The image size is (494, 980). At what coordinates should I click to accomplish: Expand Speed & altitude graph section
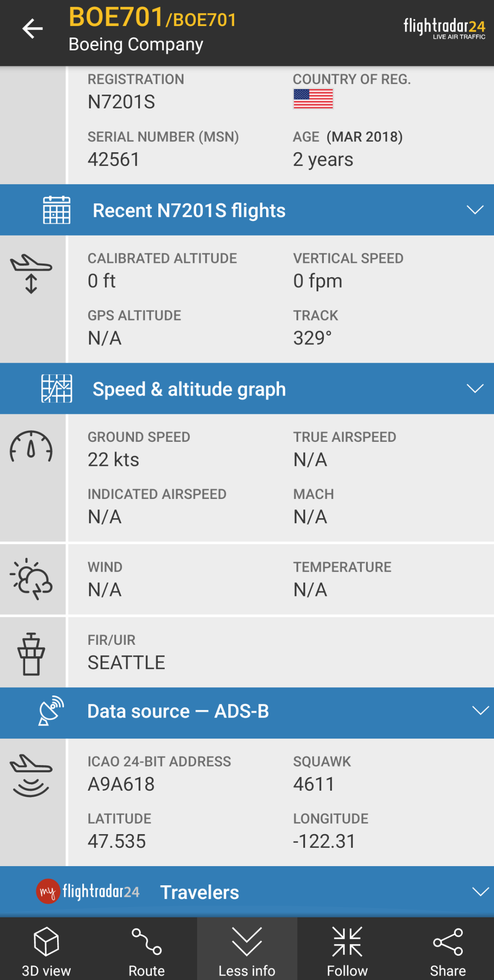pos(475,389)
